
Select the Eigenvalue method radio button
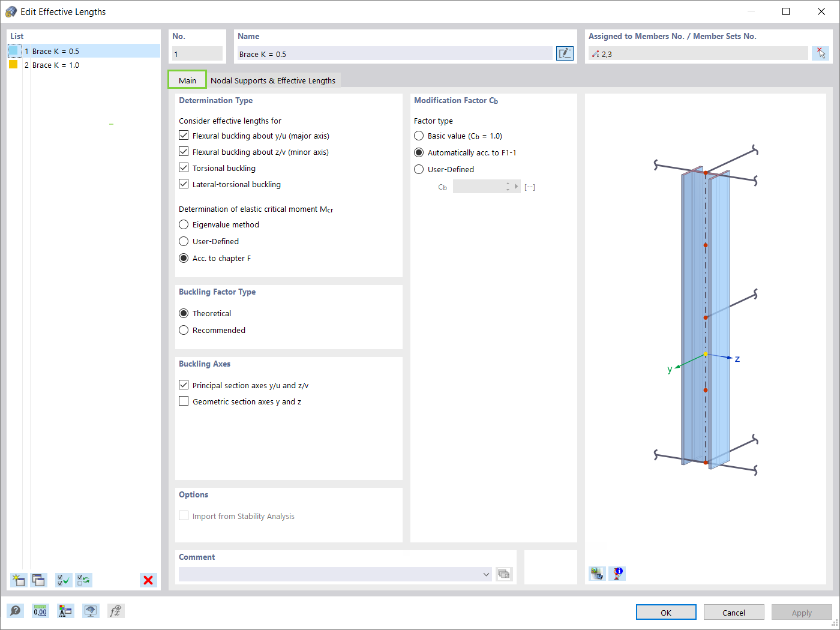click(x=184, y=224)
